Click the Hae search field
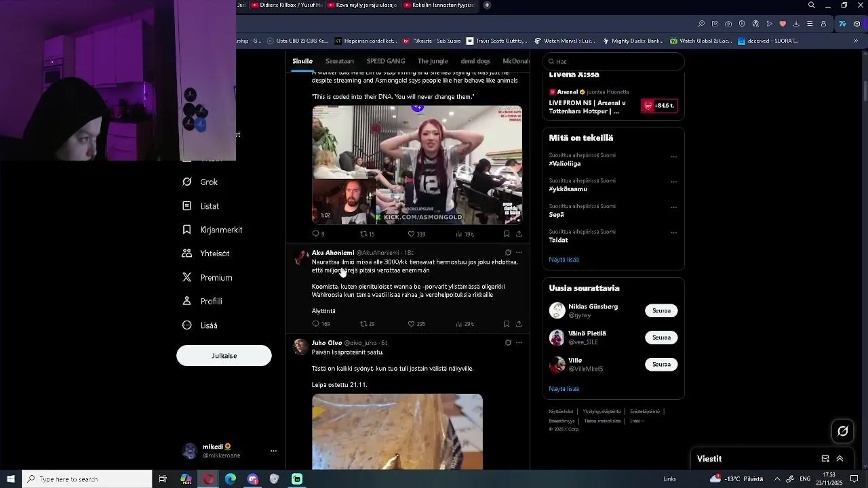This screenshot has height=488, width=868. (614, 61)
